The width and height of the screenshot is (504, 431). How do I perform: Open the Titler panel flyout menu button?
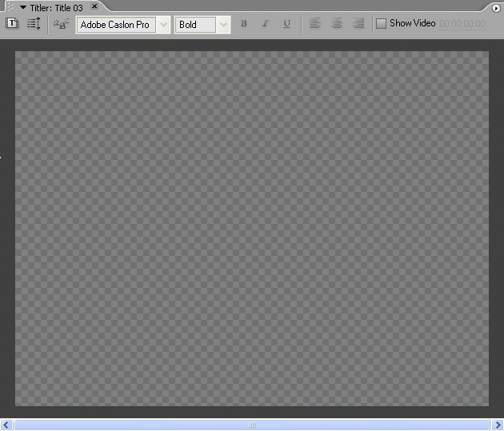[496, 8]
